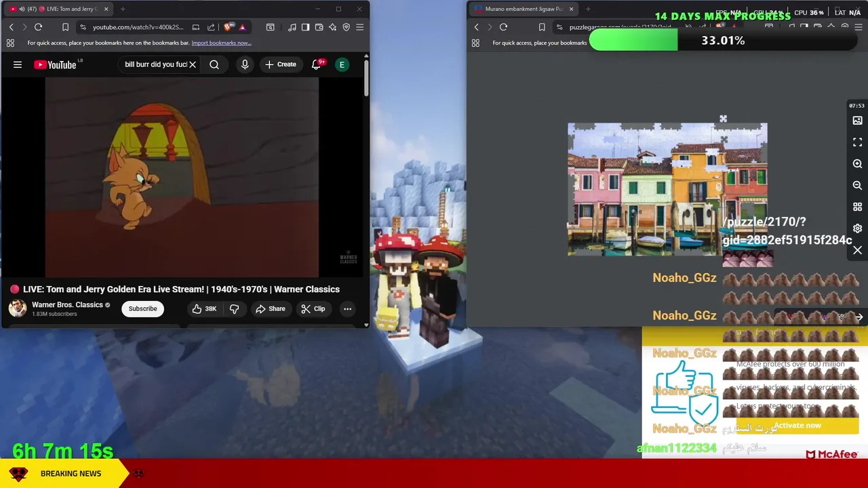The height and width of the screenshot is (488, 868).
Task: Click Brave Rewards triangle icon in YouTube window
Action: pos(242,27)
